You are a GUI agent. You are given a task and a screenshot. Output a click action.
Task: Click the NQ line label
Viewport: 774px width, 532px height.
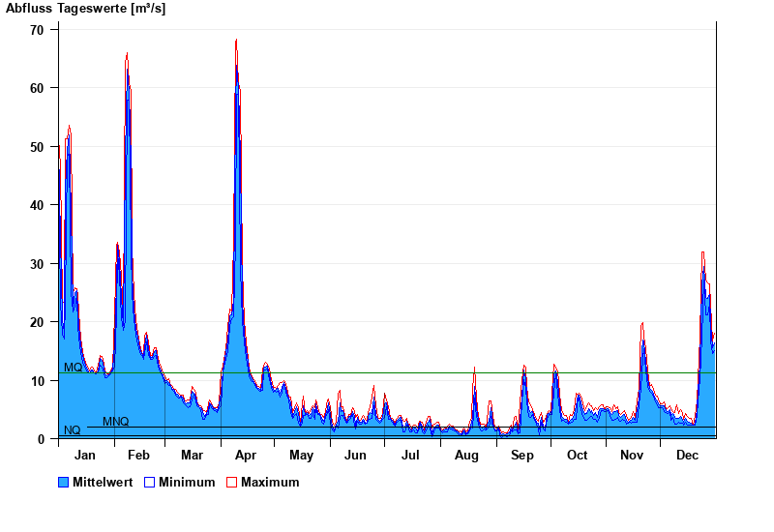(72, 430)
